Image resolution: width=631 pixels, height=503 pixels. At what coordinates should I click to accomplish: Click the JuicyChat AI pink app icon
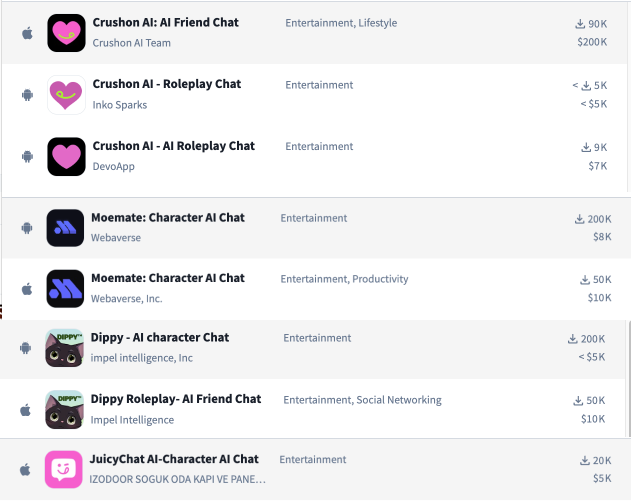pyautogui.click(x=66, y=469)
